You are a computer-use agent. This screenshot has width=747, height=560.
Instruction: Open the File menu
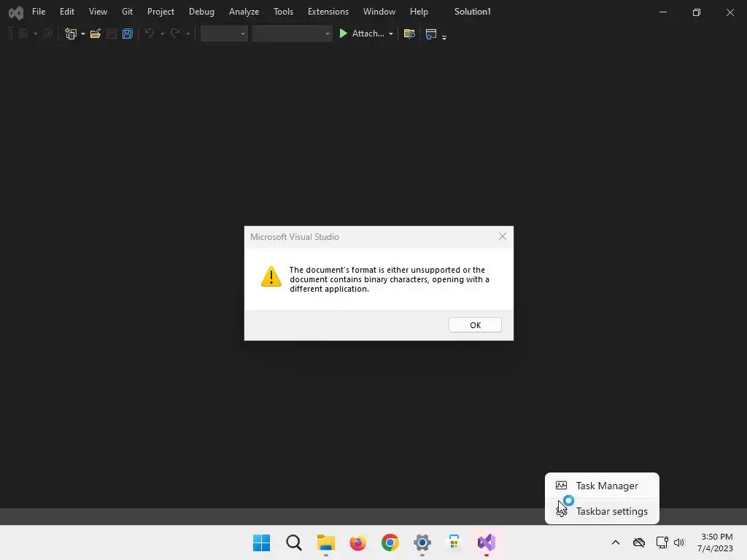[x=39, y=12]
